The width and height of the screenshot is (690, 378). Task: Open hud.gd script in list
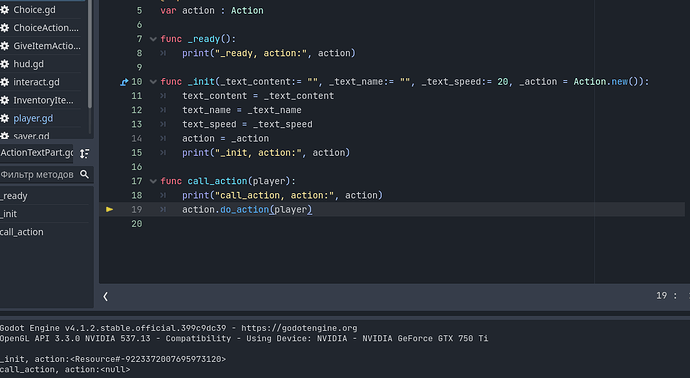click(x=28, y=64)
